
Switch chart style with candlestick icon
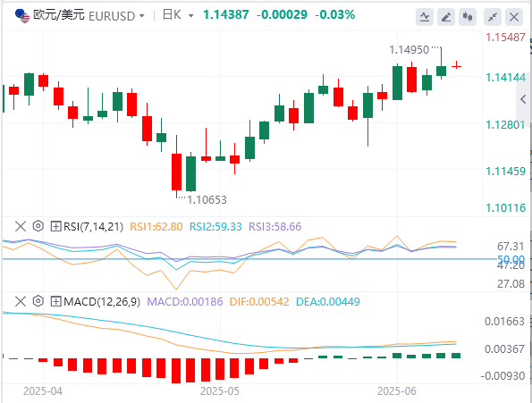(468, 17)
